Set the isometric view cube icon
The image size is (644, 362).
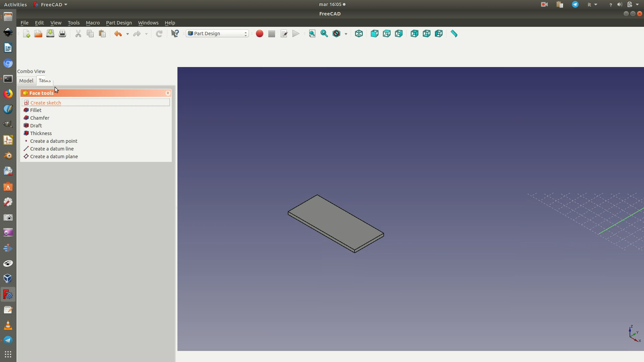[x=359, y=34]
